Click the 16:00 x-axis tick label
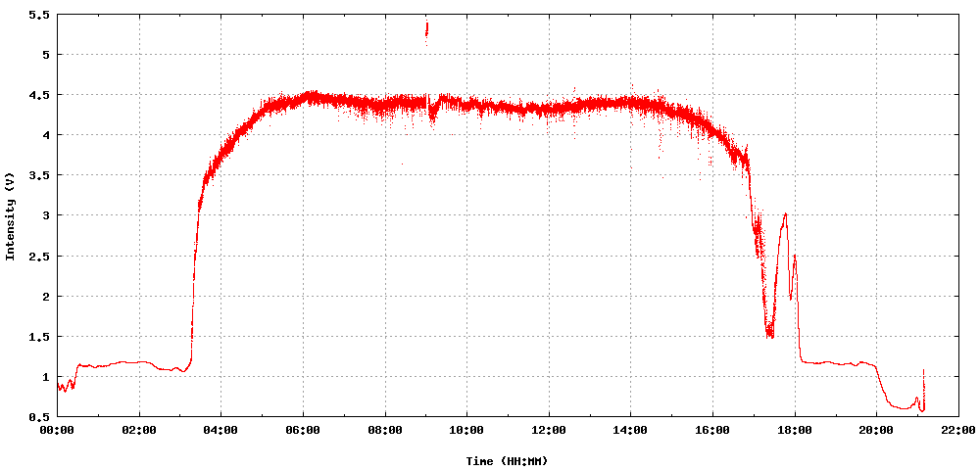This screenshot has width=980, height=470. click(x=712, y=430)
